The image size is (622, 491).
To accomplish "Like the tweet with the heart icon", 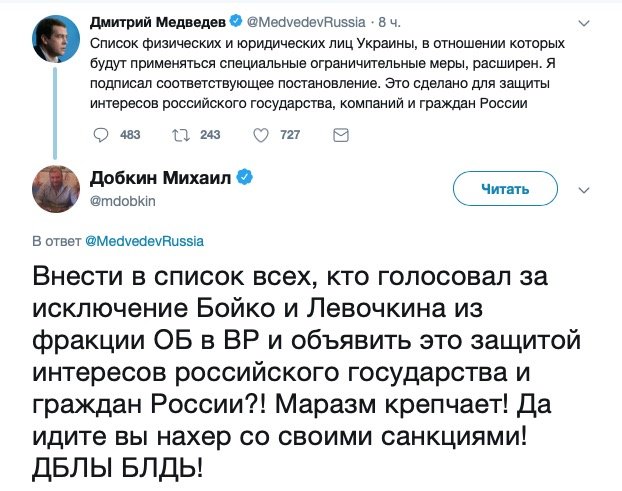I will click(259, 135).
